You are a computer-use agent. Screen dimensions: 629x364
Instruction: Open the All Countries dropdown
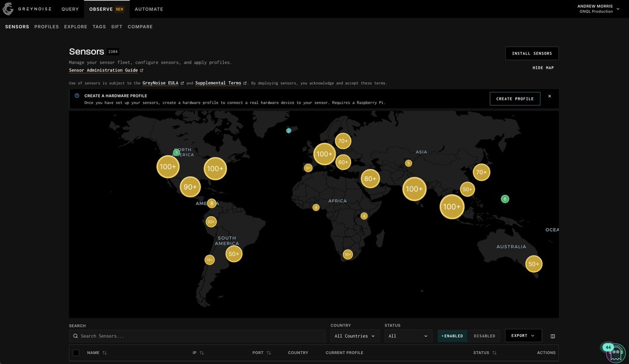[355, 336]
